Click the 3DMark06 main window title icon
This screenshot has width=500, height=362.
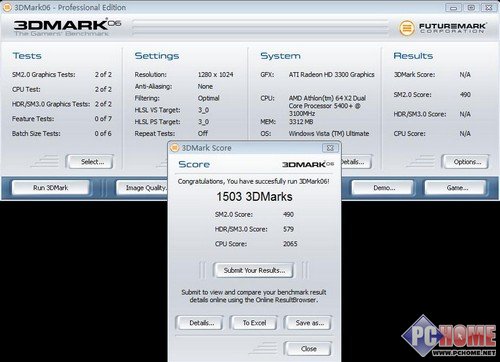(7, 7)
